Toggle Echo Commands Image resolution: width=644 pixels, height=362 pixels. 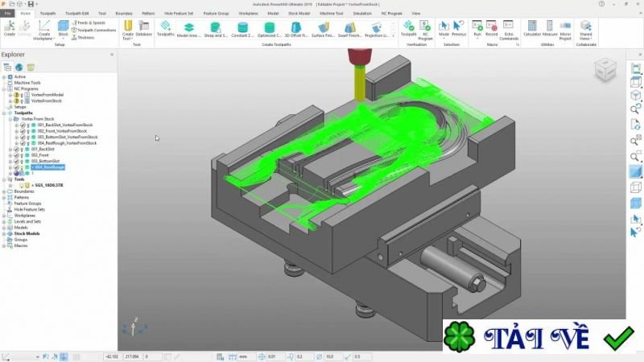tap(509, 30)
